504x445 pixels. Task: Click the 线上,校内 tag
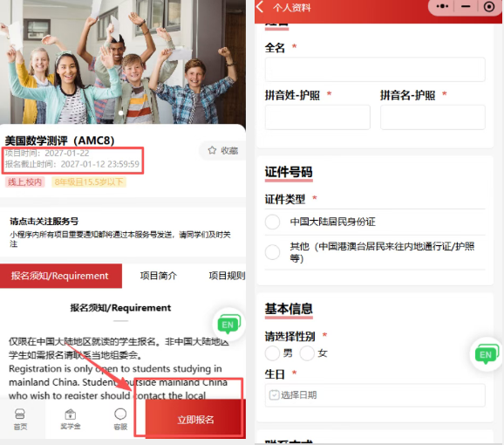[24, 182]
